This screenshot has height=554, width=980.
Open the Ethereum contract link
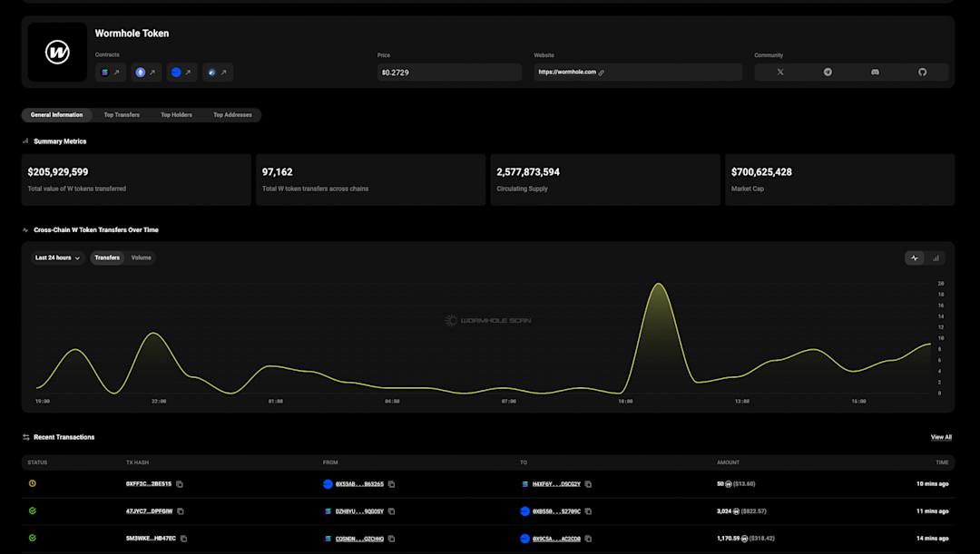point(146,73)
